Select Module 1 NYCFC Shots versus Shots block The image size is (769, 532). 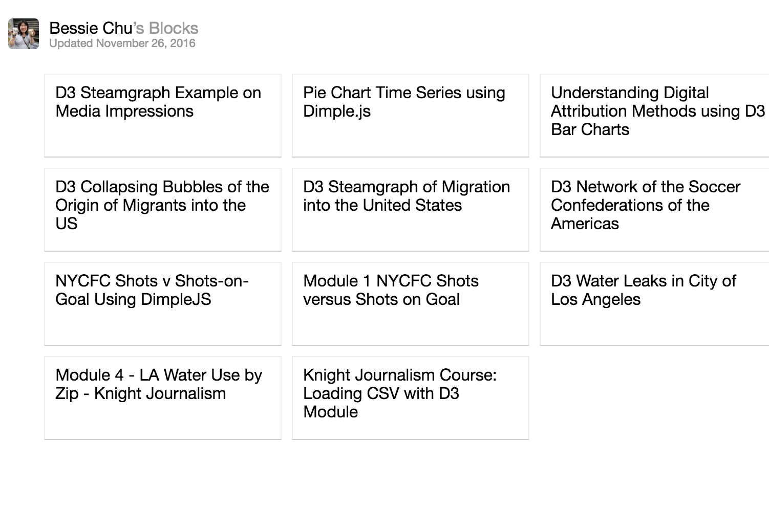[x=410, y=304]
